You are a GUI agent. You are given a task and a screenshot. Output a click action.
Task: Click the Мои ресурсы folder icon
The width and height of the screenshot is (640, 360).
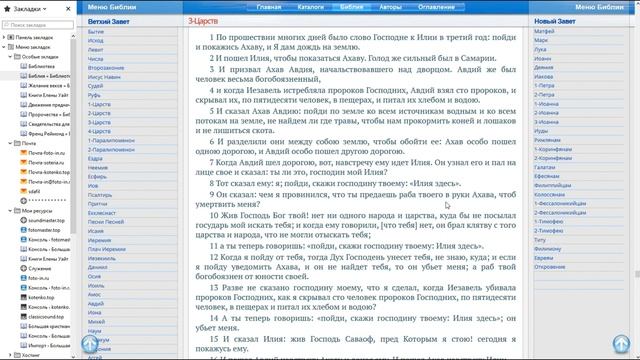click(x=17, y=211)
